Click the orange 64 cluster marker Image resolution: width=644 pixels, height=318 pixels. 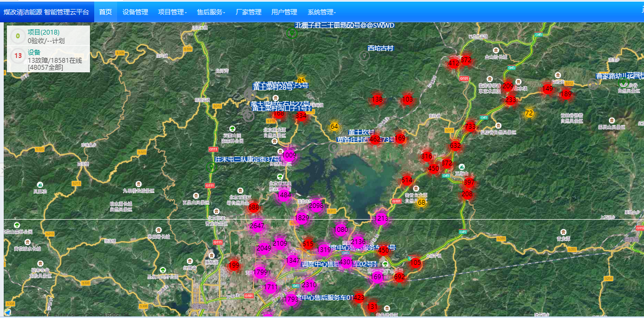pyautogui.click(x=334, y=127)
